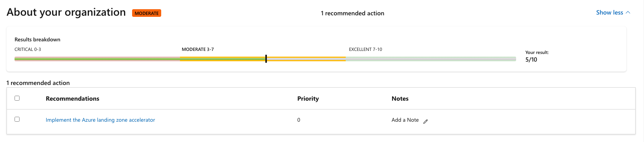Click the orange MODERATE status badge
Viewport: 644px width, 142px height.
click(x=147, y=13)
